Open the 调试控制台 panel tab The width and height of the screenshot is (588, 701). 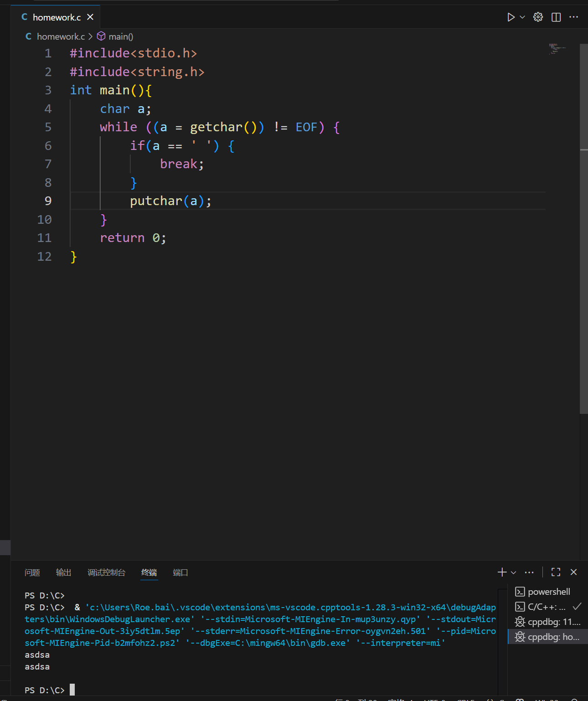point(107,572)
